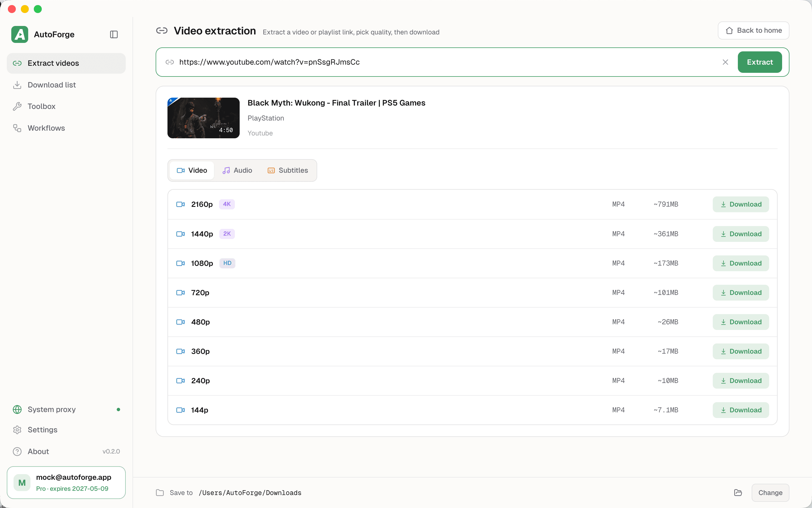Click the 2K badge on 1440p

pyautogui.click(x=227, y=234)
